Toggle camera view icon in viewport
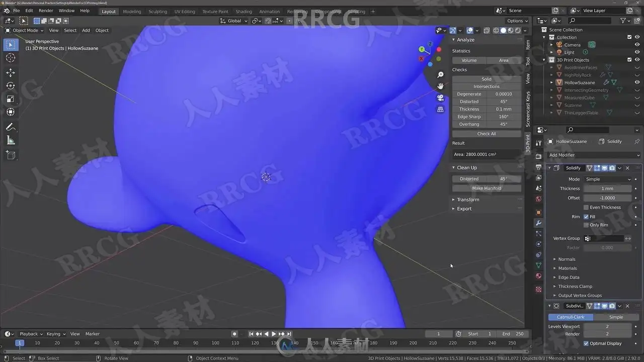The height and width of the screenshot is (362, 644). click(x=440, y=98)
